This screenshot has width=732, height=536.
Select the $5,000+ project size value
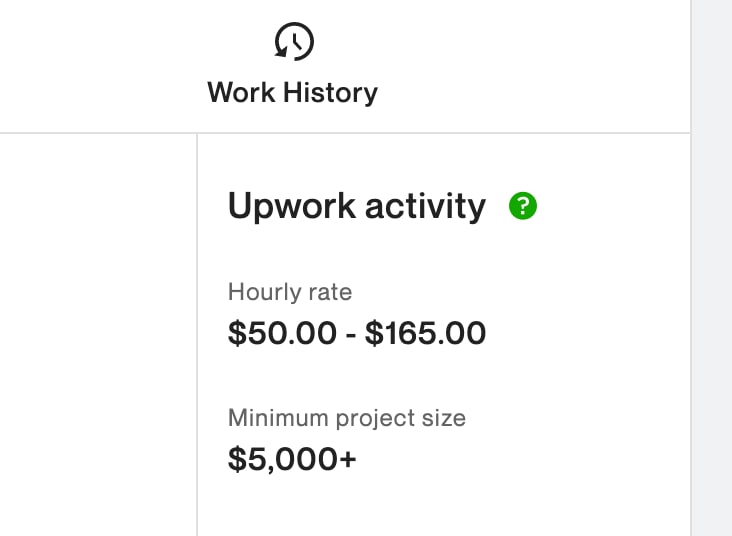coord(292,459)
